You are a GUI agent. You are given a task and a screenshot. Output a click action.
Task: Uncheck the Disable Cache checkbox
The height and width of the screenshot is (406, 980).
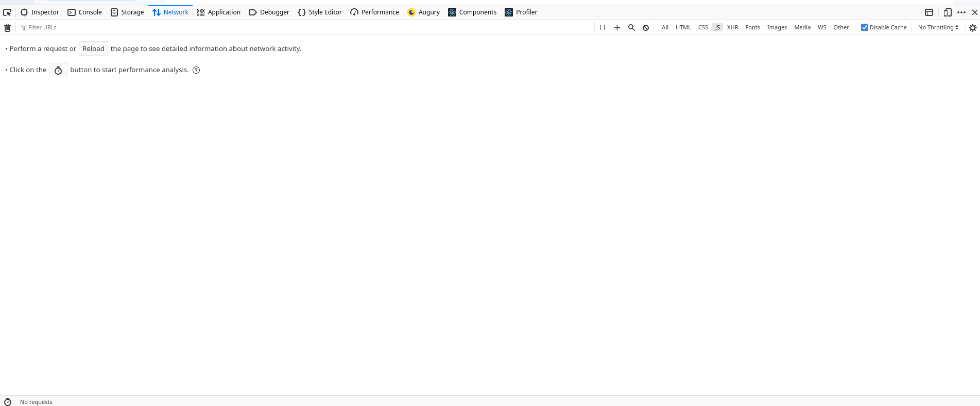[x=865, y=27]
